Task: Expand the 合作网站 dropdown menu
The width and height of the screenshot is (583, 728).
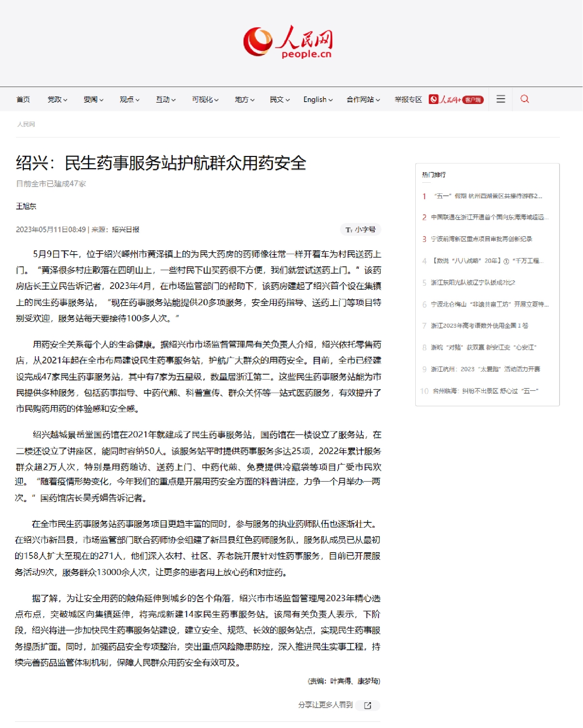Action: click(x=363, y=100)
